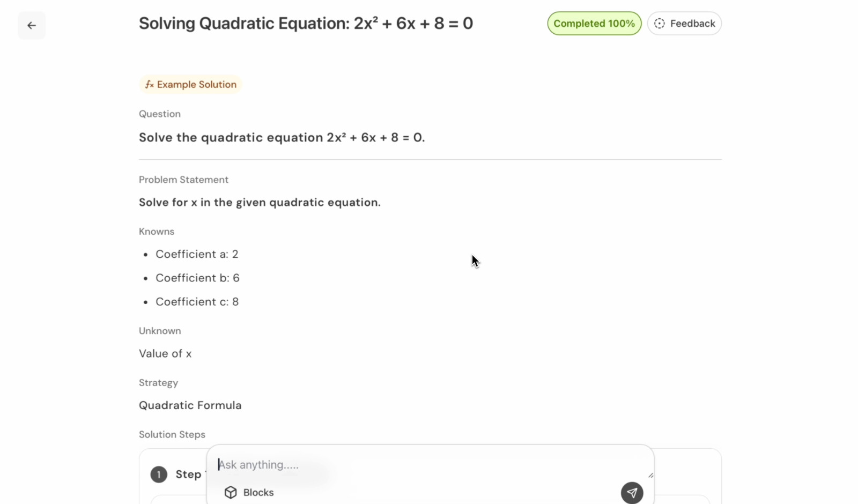
Task: Click the Step 1 number badge
Action: pos(159,475)
